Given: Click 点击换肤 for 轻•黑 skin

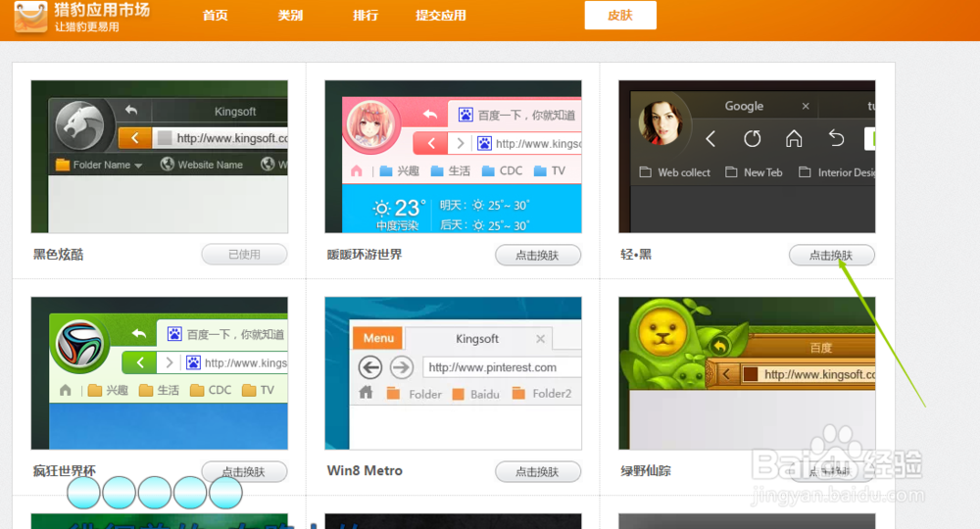Looking at the screenshot, I should [832, 255].
